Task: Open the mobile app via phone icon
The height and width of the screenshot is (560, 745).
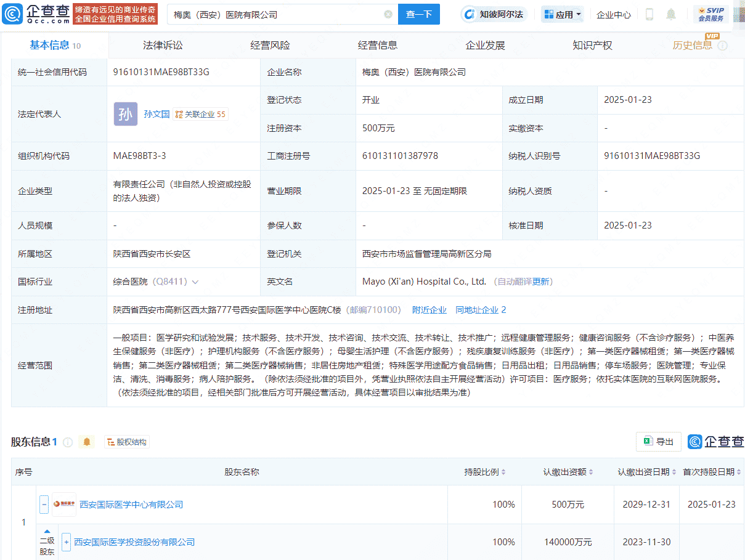Action: [648, 14]
